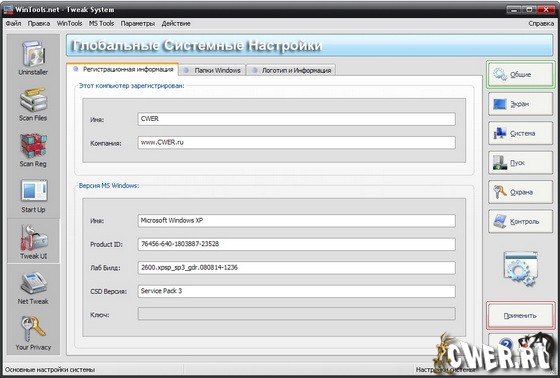The height and width of the screenshot is (378, 560).
Task: Switch to Логотип и Информация tab
Action: pyautogui.click(x=291, y=70)
